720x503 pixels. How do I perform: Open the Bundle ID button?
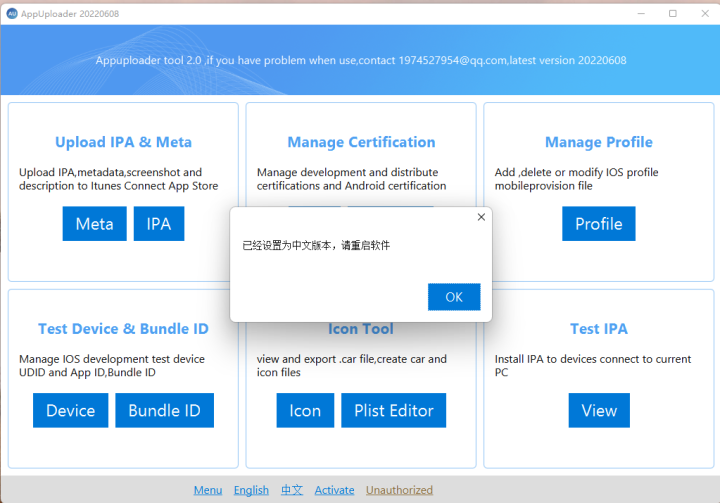click(x=164, y=410)
